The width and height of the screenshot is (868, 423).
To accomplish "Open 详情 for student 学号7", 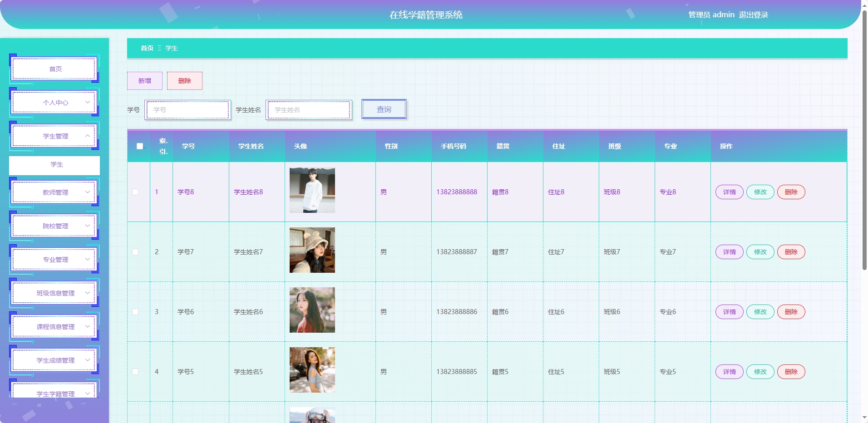I will [x=730, y=252].
